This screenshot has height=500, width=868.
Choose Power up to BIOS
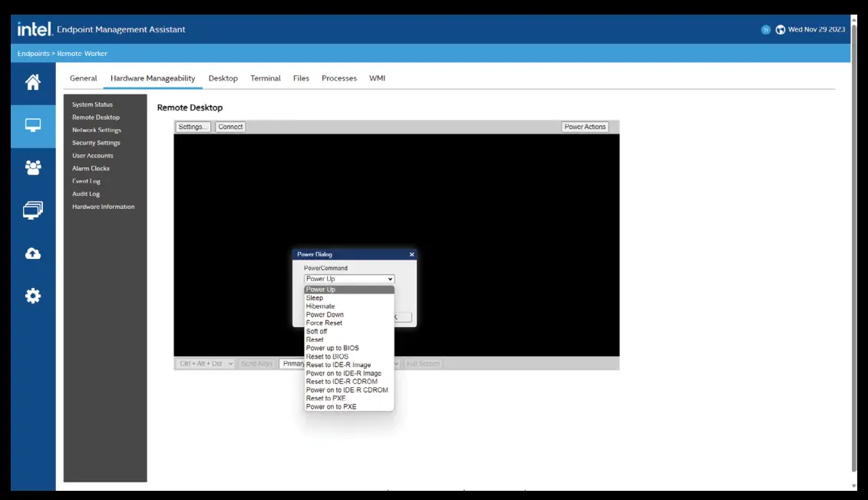(348, 348)
